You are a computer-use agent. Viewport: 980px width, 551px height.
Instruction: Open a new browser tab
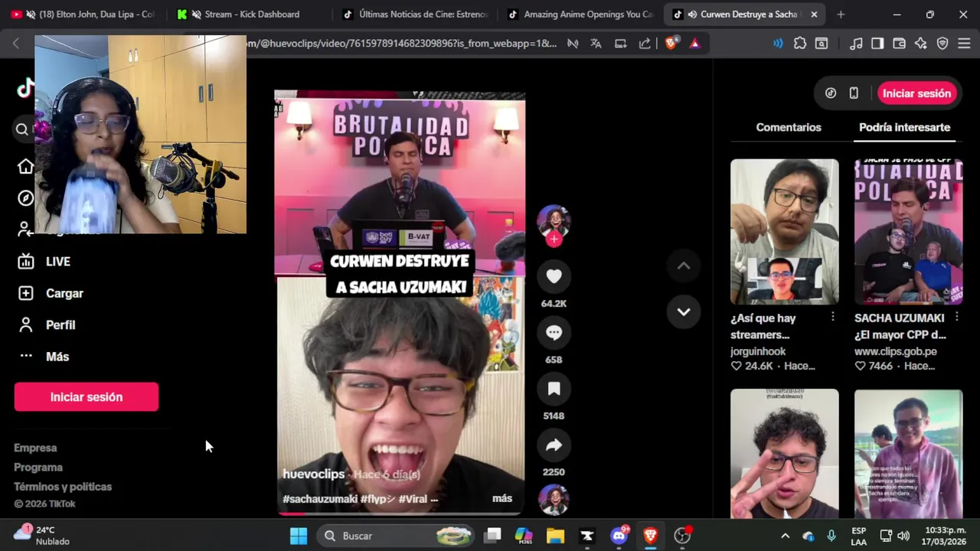click(841, 15)
